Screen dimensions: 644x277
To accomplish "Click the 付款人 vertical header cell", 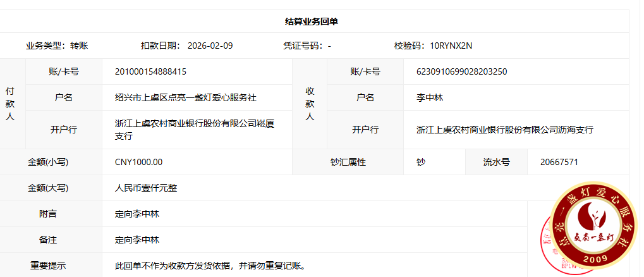I will (x=10, y=104).
